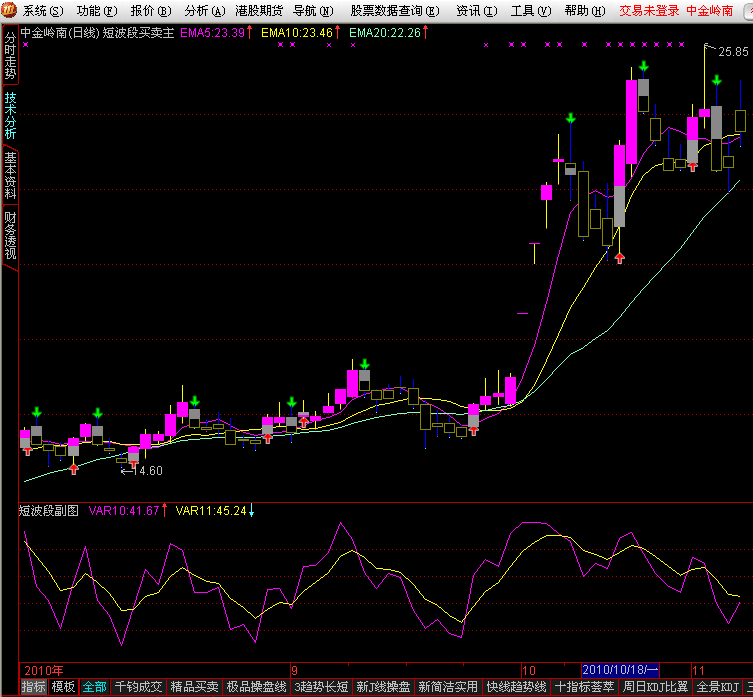Viewport: 753px width, 697px height.
Task: Click the application logo icon in top-left corner
Action: click(10, 10)
